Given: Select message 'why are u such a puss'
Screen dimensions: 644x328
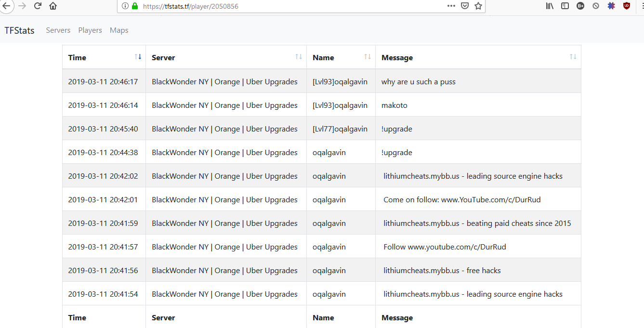Looking at the screenshot, I should coord(418,81).
